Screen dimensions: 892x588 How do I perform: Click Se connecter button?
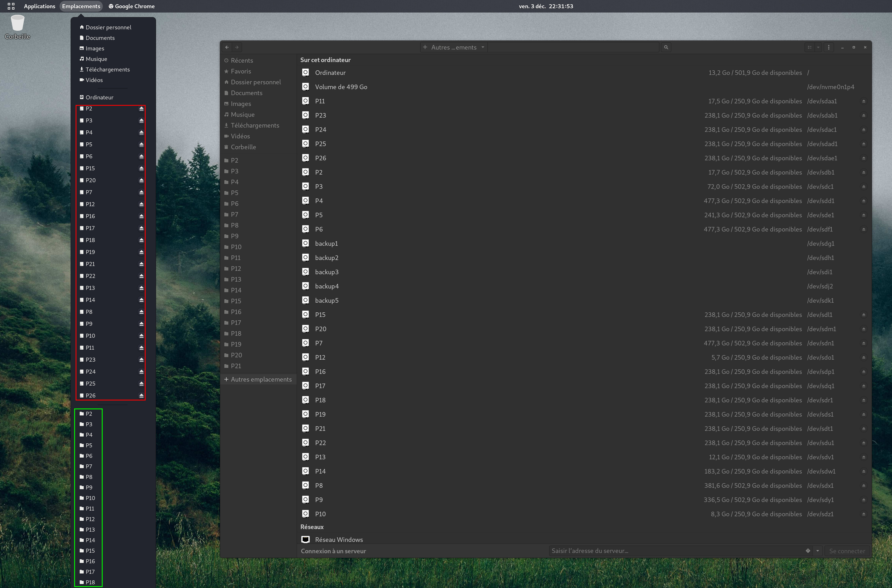(847, 551)
